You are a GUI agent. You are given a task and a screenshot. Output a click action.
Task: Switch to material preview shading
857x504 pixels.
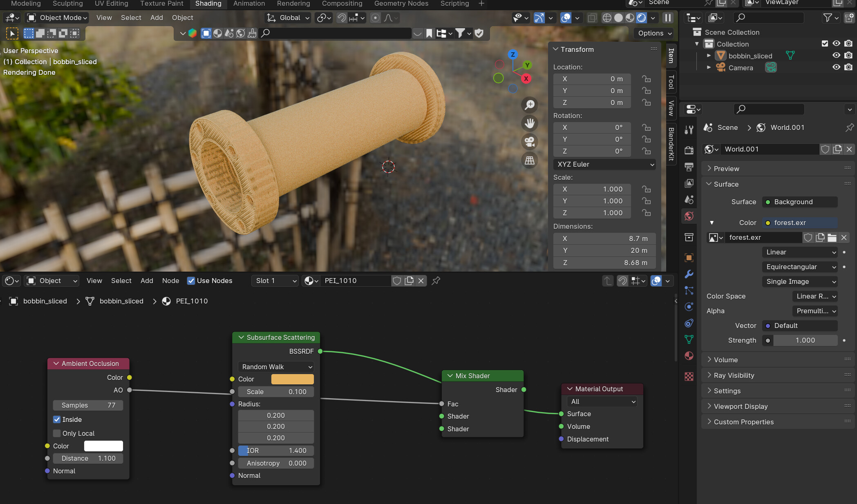630,18
